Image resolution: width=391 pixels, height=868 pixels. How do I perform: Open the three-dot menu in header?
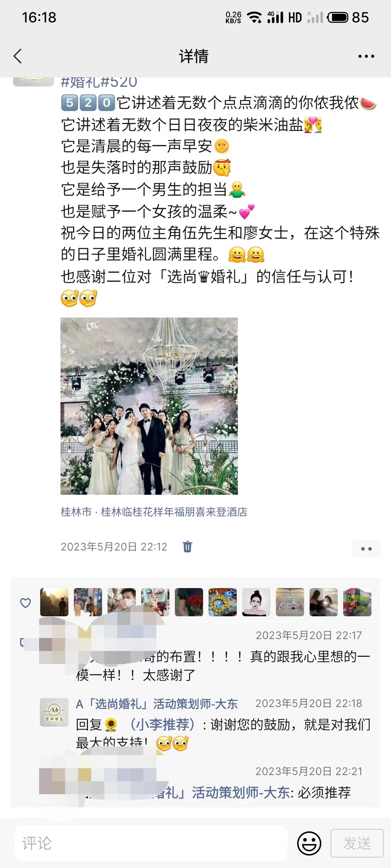click(366, 56)
